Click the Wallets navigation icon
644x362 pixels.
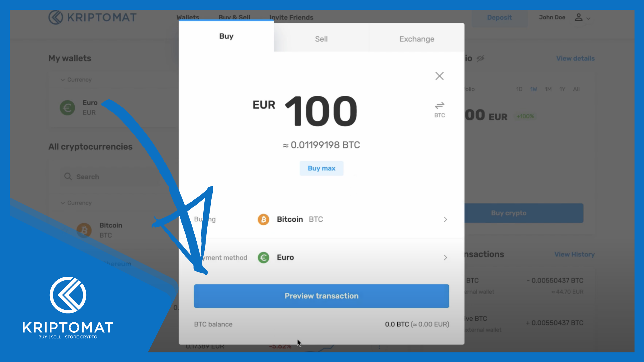click(x=187, y=17)
